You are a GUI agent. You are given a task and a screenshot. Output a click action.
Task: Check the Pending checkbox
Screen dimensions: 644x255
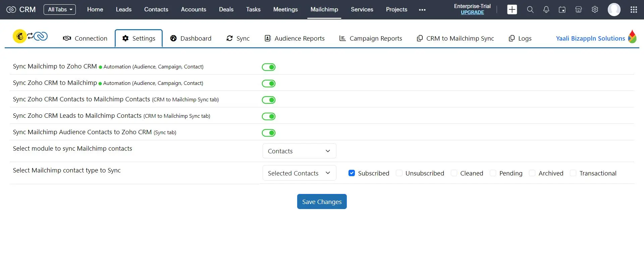point(493,173)
